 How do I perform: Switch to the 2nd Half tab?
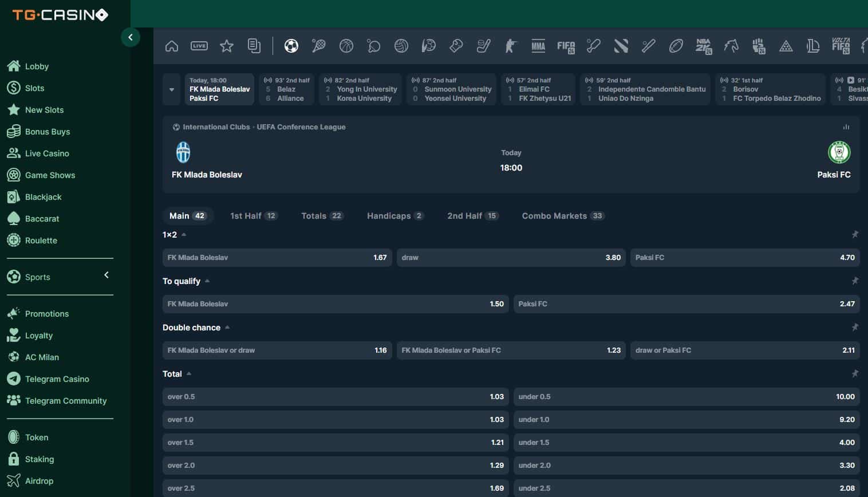click(473, 216)
